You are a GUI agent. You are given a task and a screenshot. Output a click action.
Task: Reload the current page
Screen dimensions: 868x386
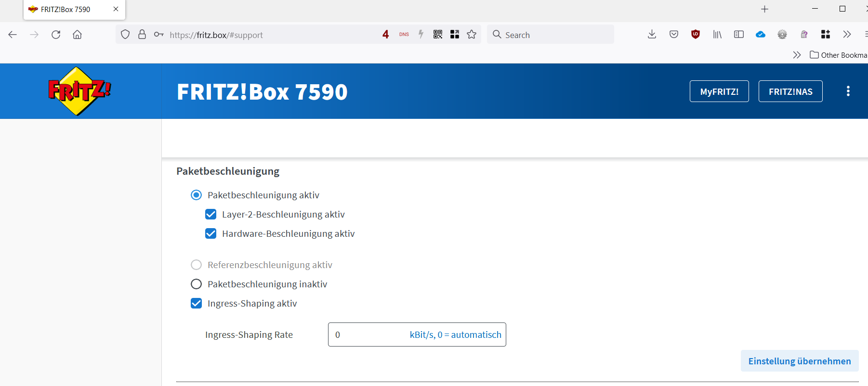tap(56, 35)
